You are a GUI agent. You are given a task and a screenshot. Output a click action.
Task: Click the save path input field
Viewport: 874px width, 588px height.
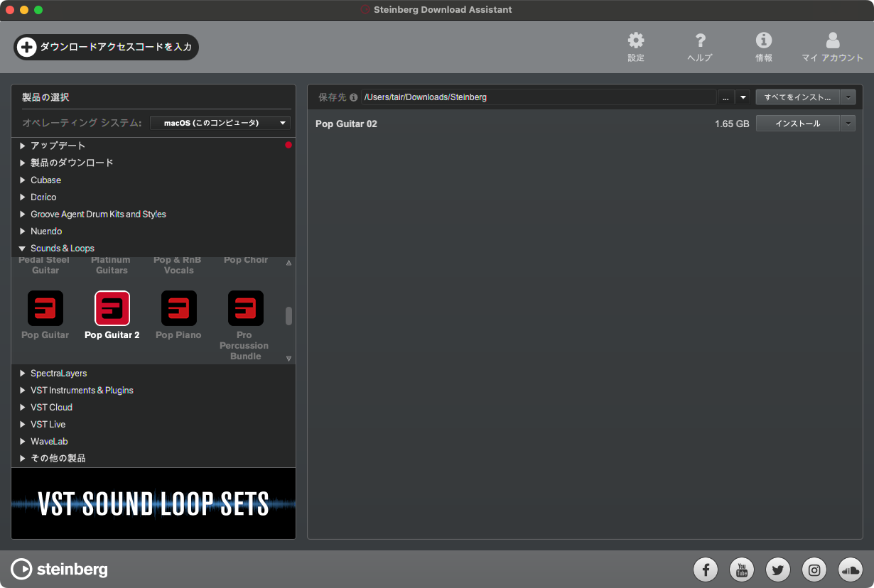coord(539,97)
